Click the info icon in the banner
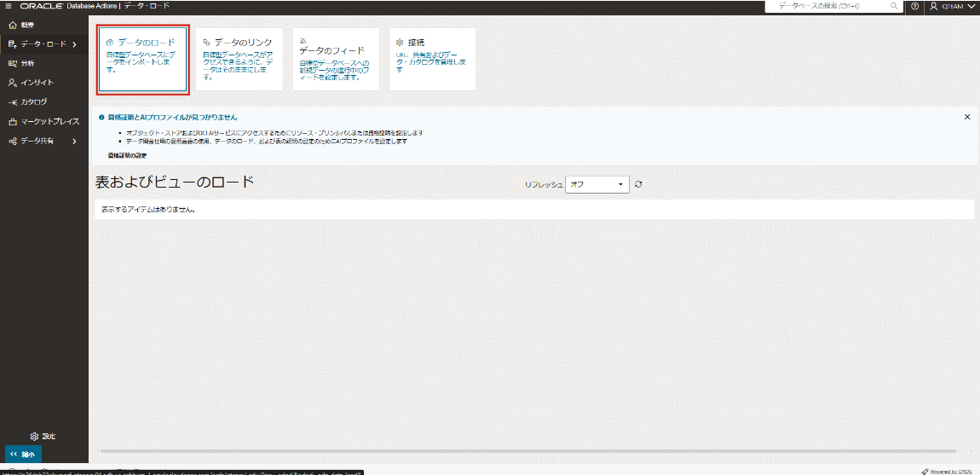 [x=101, y=117]
